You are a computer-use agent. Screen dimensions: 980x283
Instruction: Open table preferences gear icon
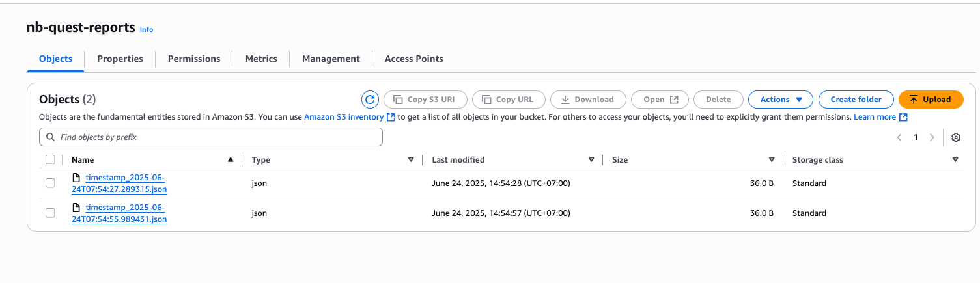point(956,137)
